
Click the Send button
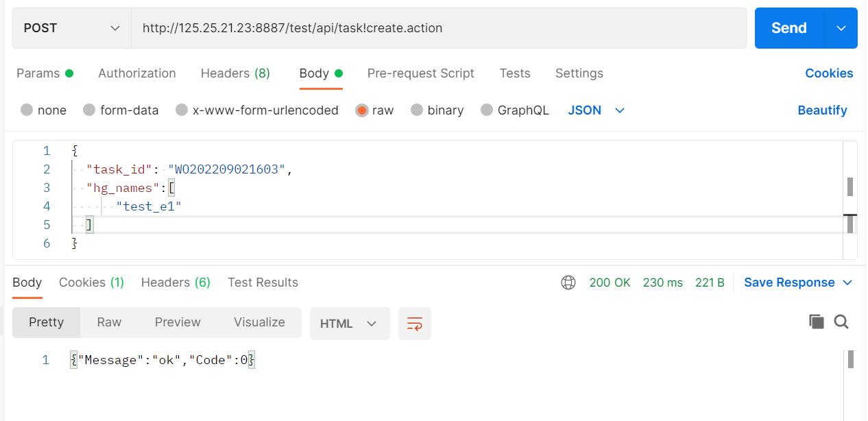click(788, 27)
